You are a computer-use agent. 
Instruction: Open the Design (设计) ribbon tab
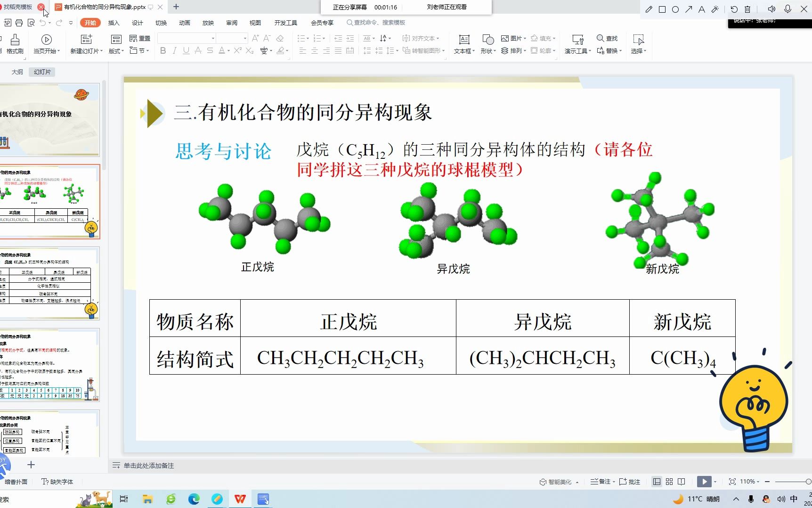point(138,23)
